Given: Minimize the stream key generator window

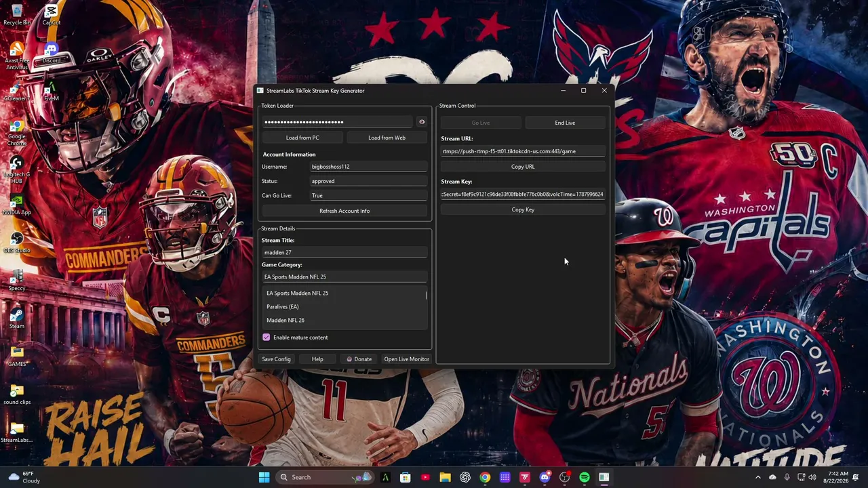Looking at the screenshot, I should point(563,91).
